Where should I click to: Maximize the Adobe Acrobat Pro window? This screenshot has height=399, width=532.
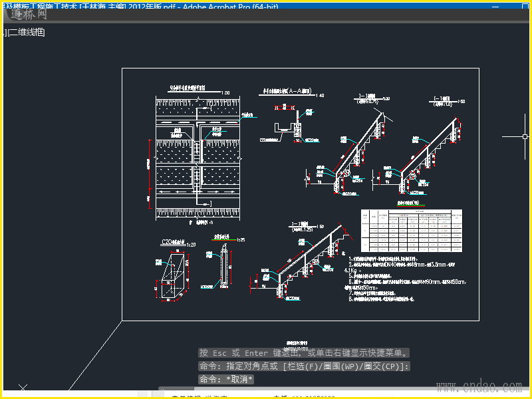pos(525,7)
